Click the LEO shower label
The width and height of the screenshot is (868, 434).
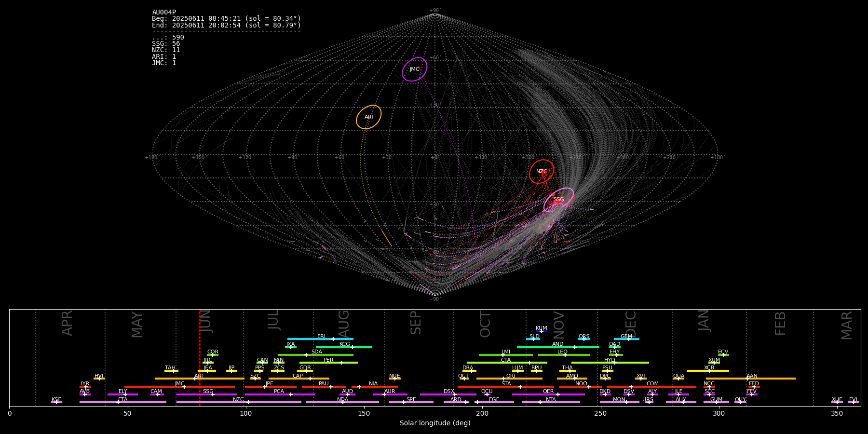pos(562,352)
